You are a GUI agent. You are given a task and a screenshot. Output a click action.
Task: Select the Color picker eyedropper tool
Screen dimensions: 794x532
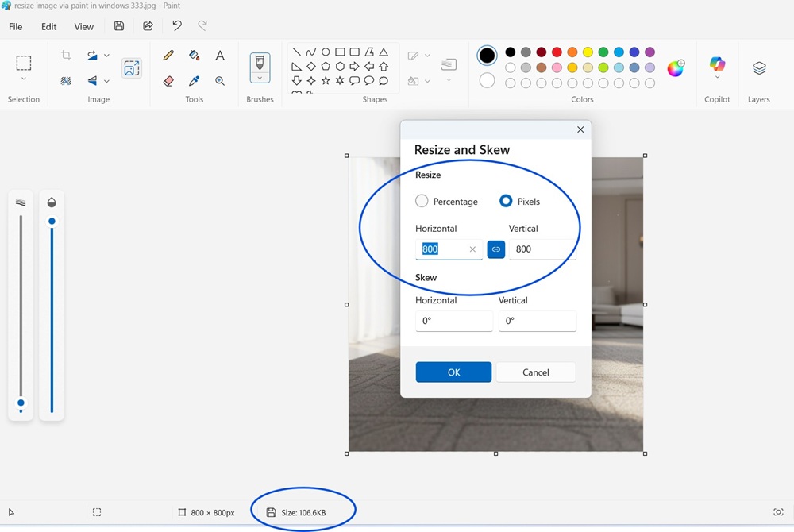pyautogui.click(x=194, y=81)
